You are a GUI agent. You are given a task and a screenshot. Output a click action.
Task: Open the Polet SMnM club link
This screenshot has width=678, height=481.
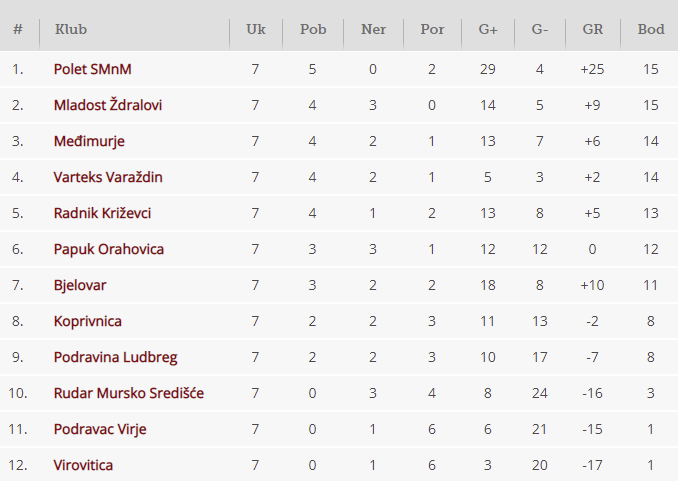point(93,69)
